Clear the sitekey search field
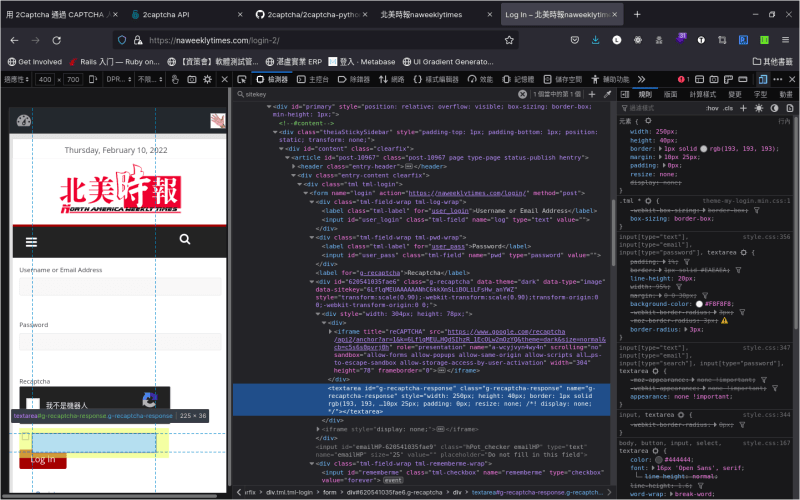Image resolution: width=800 pixels, height=500 pixels. click(522, 94)
